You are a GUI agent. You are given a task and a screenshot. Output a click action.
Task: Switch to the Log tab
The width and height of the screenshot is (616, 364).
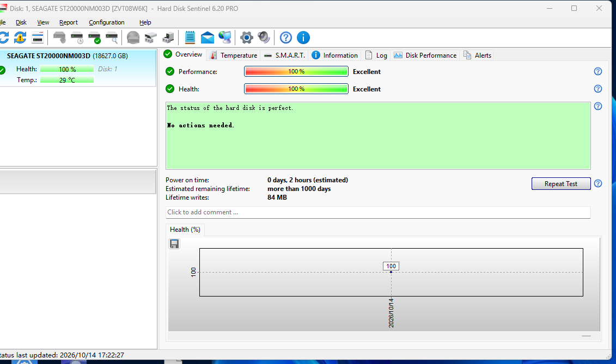coord(376,55)
